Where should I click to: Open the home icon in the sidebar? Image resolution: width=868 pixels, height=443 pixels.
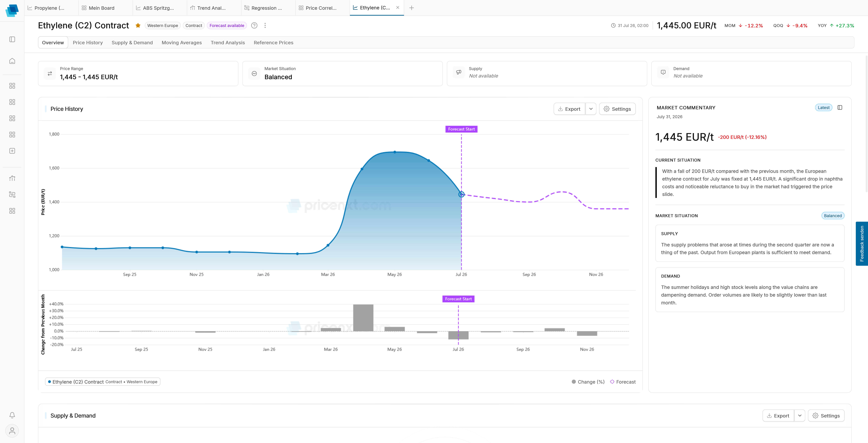(x=12, y=61)
